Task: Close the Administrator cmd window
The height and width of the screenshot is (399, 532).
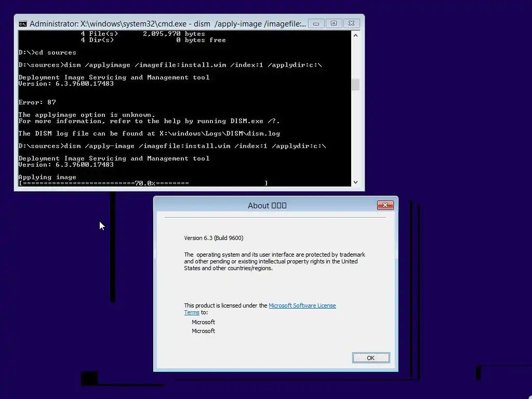Action: (x=352, y=23)
